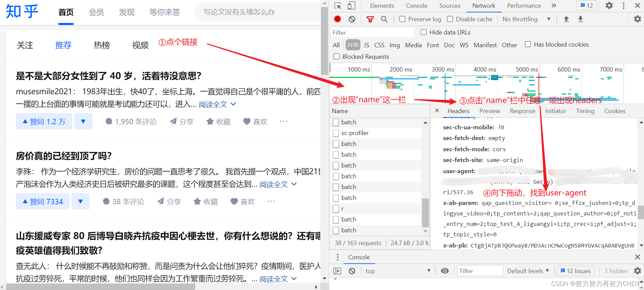The image size is (644, 290).
Task: Toggle device toolbar icon in DevTools
Action: pyautogui.click(x=351, y=6)
